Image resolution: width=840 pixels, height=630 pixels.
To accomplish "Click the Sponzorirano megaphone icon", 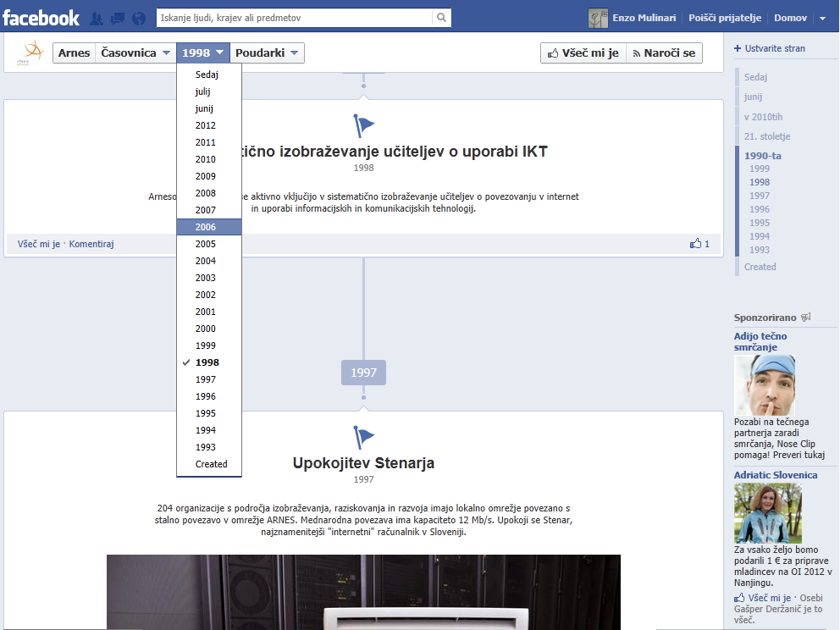I will coord(806,318).
